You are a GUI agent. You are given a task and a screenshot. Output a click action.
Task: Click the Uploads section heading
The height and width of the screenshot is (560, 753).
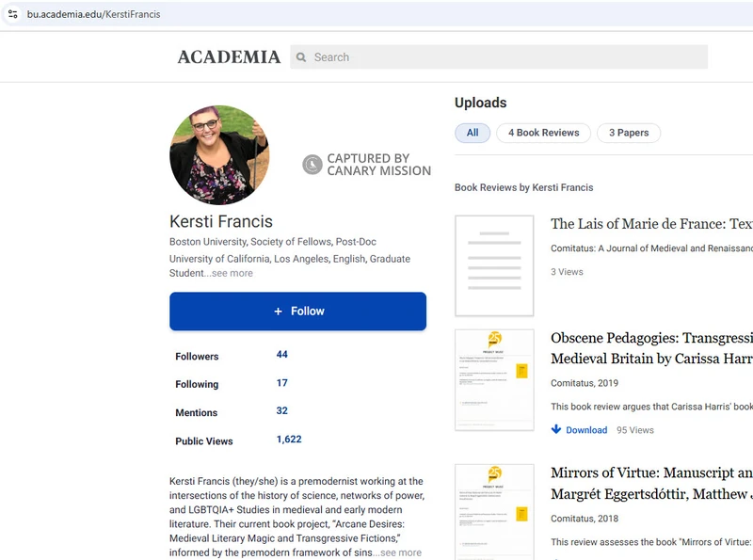481,103
